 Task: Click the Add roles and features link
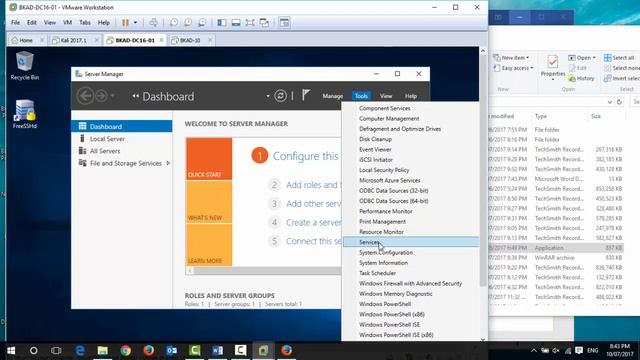pos(313,185)
